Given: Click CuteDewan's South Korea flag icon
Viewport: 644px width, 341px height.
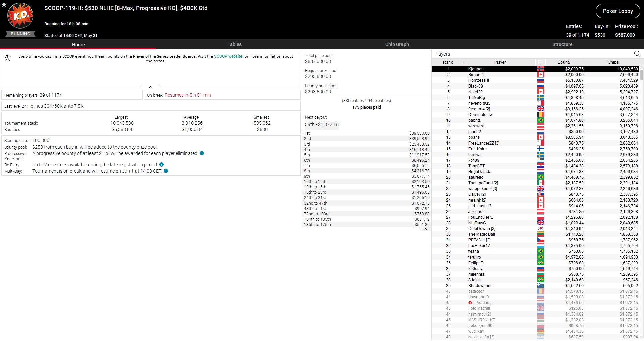Looking at the screenshot, I should (540, 229).
